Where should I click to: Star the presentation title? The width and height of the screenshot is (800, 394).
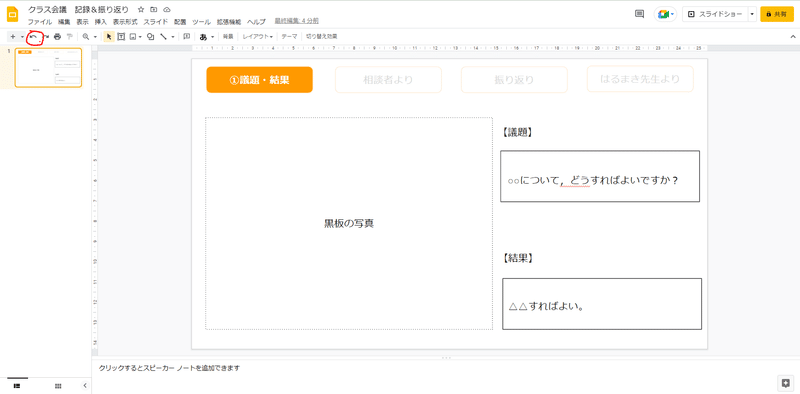pyautogui.click(x=141, y=10)
